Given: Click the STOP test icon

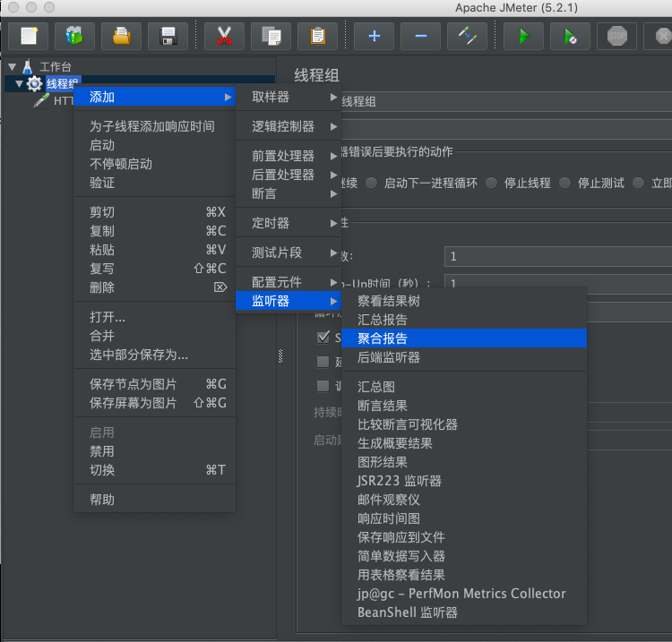Looking at the screenshot, I should point(617,36).
